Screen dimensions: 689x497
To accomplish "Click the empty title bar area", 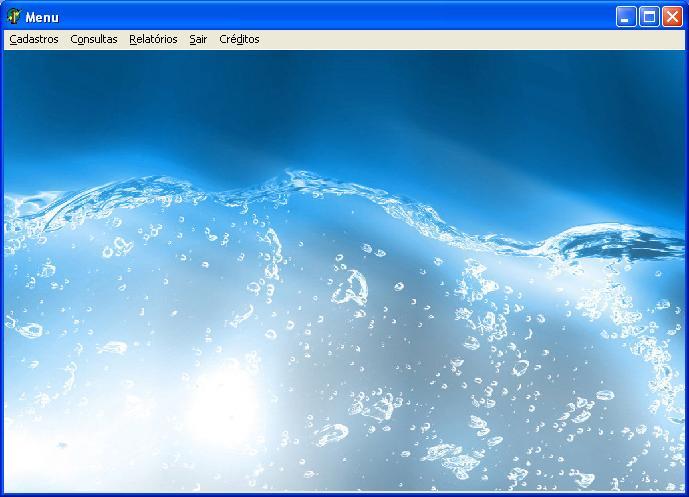I will (330, 17).
